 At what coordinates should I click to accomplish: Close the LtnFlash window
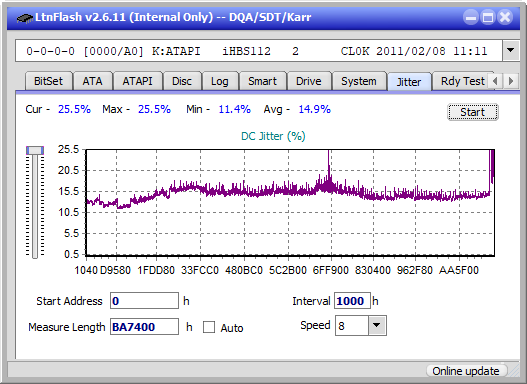(x=505, y=17)
